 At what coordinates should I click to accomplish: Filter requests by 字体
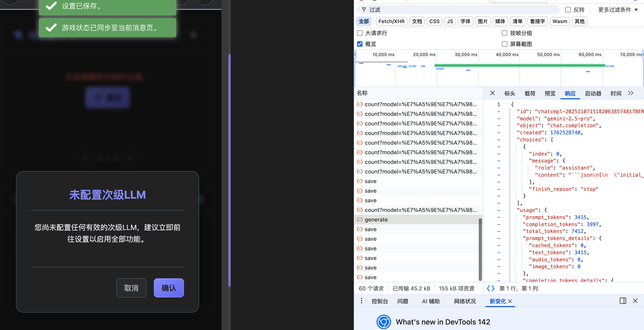(465, 21)
